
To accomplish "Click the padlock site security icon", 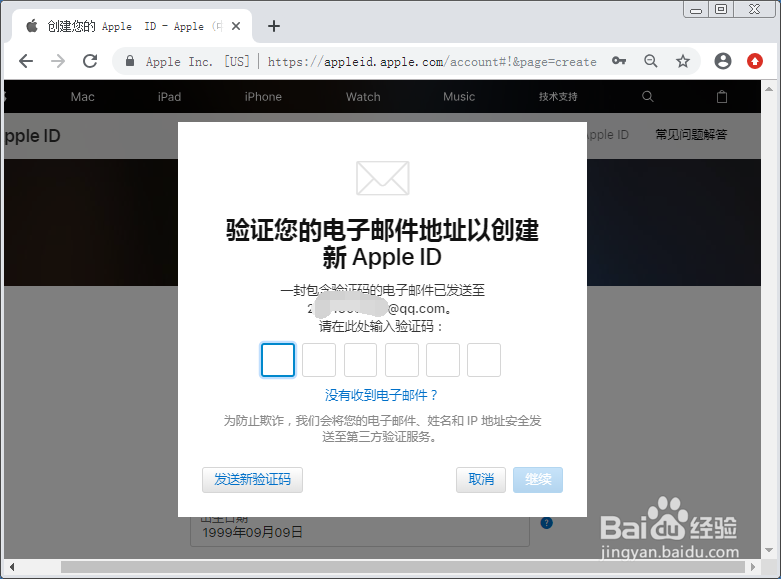I will pyautogui.click(x=130, y=61).
